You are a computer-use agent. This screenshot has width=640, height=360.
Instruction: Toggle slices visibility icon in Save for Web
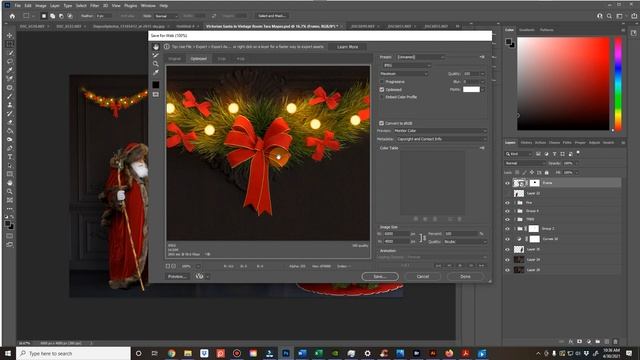[156, 94]
